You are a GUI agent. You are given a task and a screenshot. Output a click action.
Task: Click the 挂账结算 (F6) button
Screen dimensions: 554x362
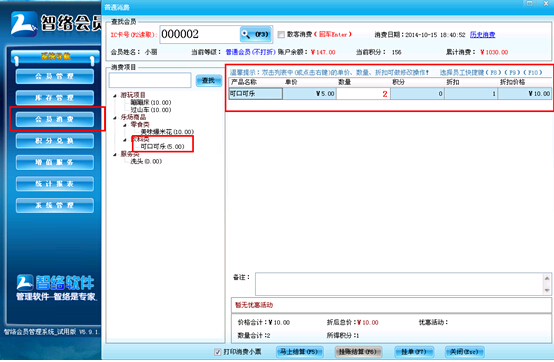(358, 352)
